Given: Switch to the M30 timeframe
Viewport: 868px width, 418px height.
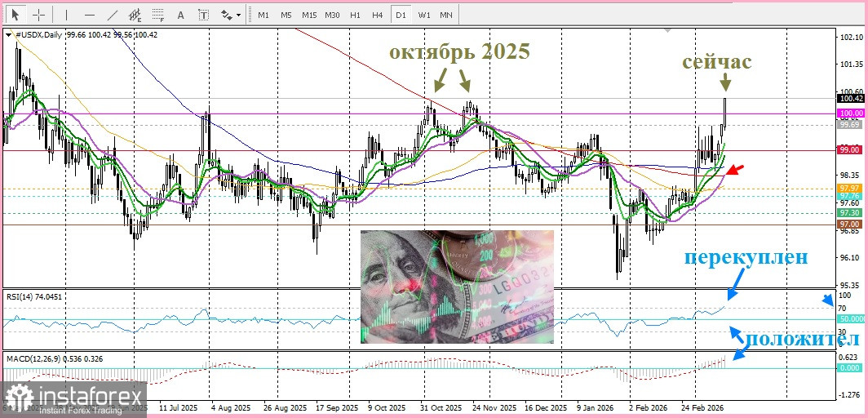Looking at the screenshot, I should click(332, 15).
